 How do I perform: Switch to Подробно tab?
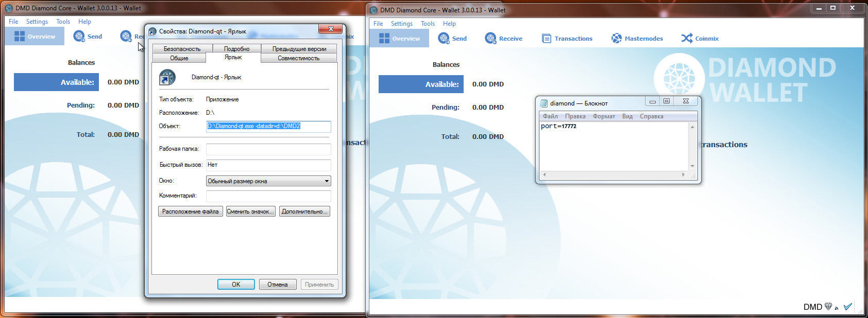[x=236, y=49]
